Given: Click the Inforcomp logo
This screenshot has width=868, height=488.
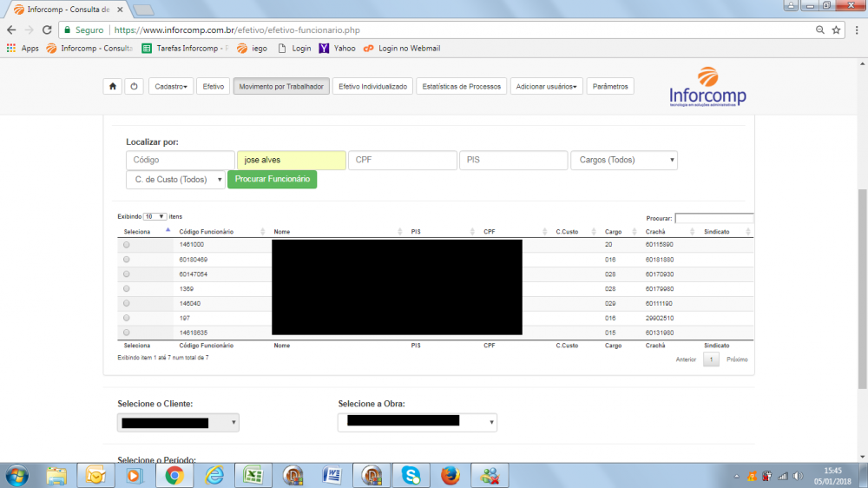Looking at the screenshot, I should tap(707, 87).
